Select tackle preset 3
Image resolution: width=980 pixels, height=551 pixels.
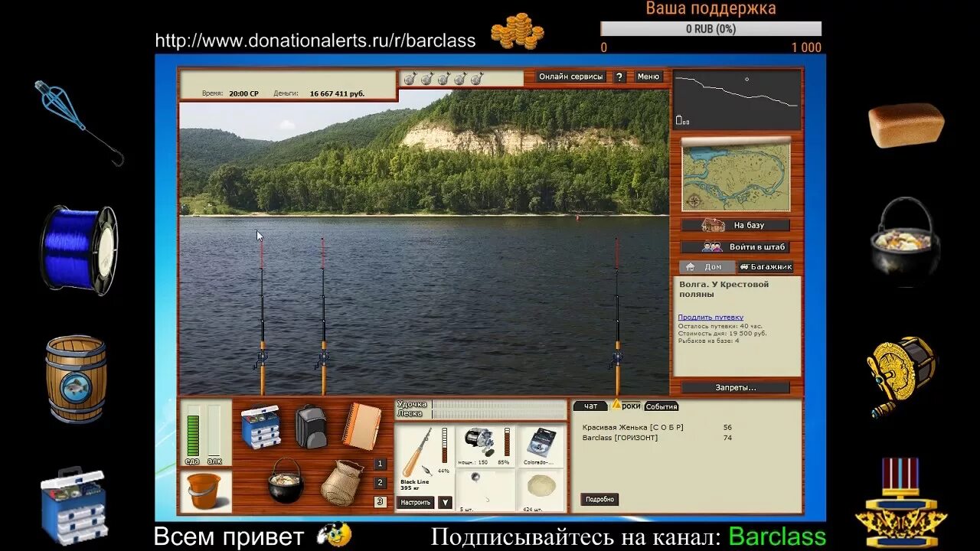pyautogui.click(x=380, y=502)
